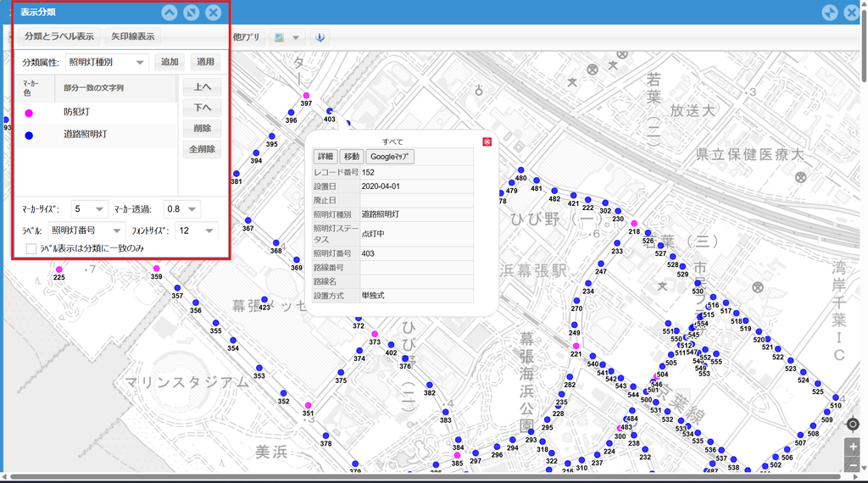Screen dimensions: 868x483
Task: Open Googleマップ button in popup
Action: pyautogui.click(x=390, y=157)
